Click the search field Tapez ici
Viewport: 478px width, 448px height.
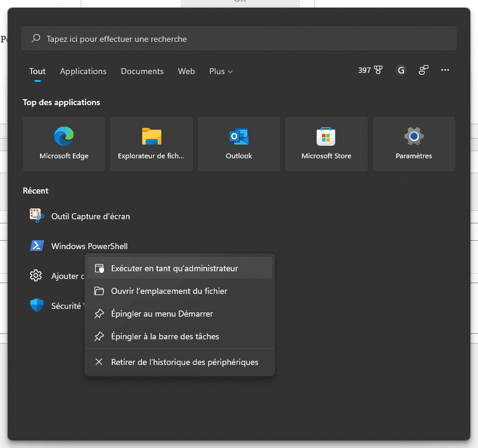(x=239, y=39)
